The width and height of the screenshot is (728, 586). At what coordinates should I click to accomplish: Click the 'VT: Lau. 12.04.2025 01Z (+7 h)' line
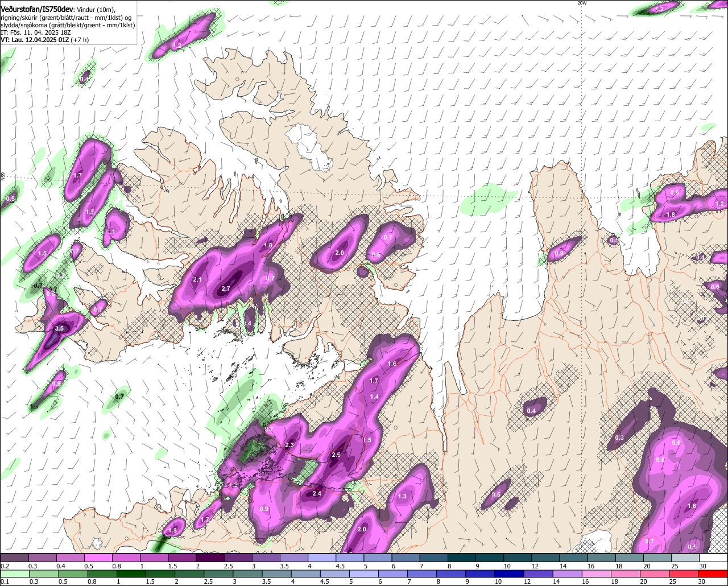44,40
